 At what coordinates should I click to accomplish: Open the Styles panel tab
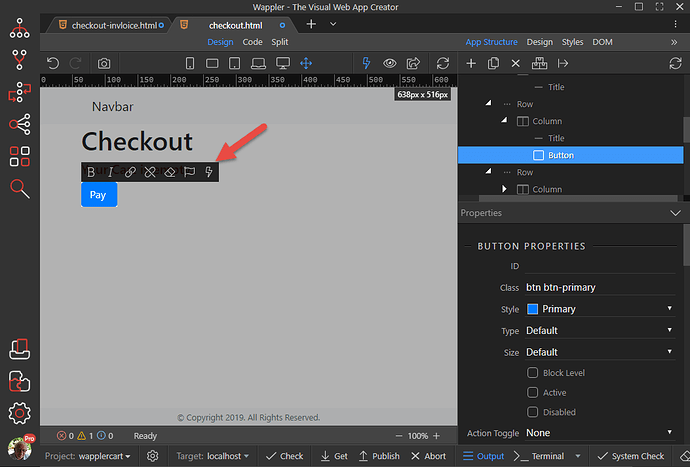coord(572,42)
